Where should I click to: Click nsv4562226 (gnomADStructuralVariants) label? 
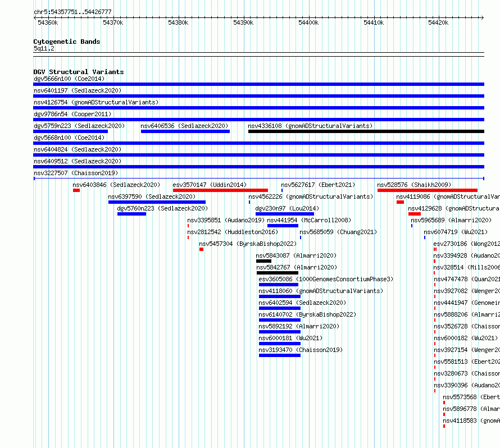click(311, 196)
